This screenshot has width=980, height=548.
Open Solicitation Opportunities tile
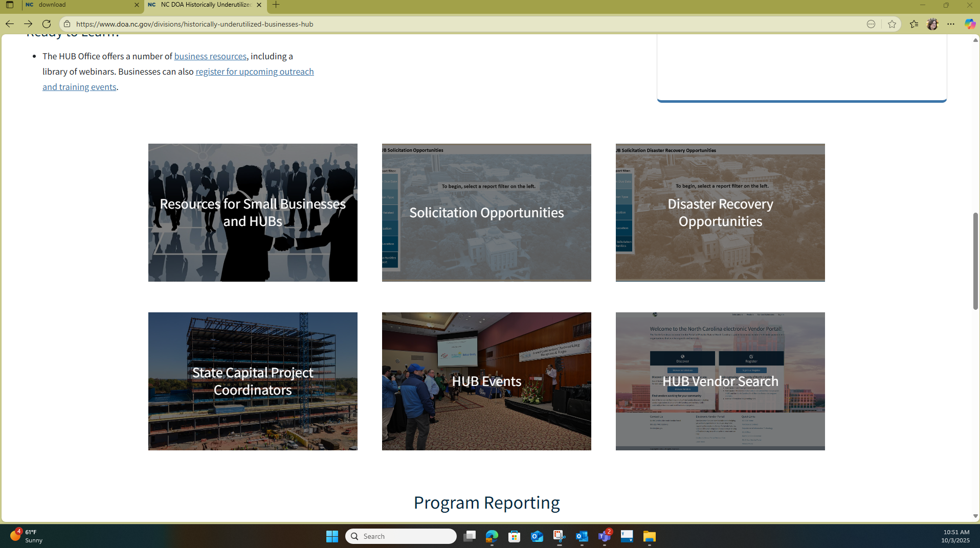[486, 213]
